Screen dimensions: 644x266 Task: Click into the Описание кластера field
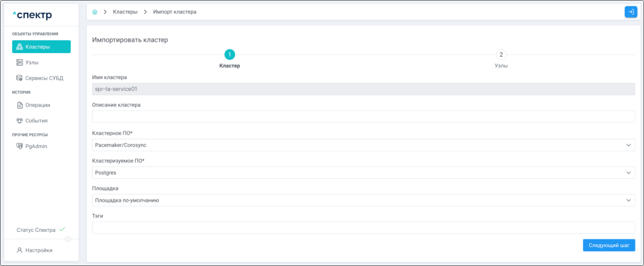click(x=363, y=117)
